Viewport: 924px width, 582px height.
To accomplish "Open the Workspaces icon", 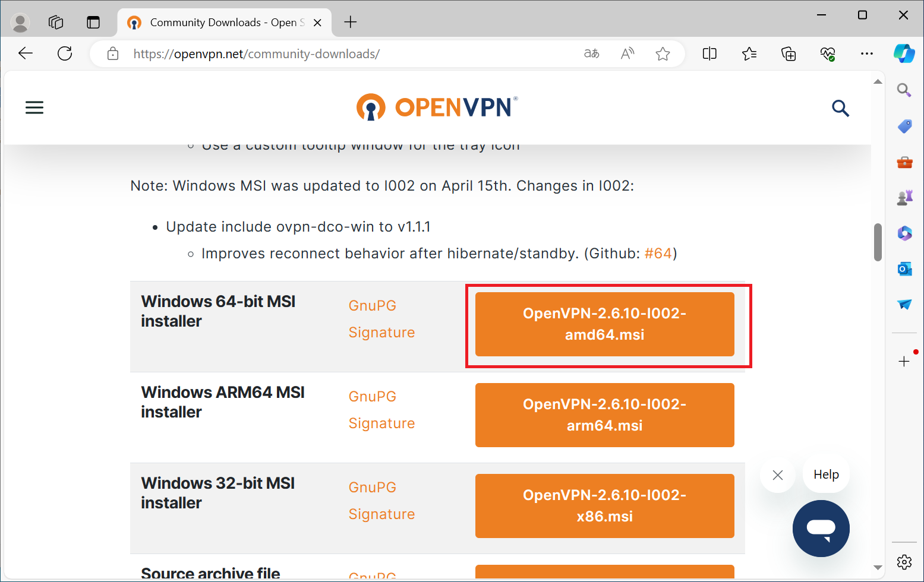I will coord(56,23).
